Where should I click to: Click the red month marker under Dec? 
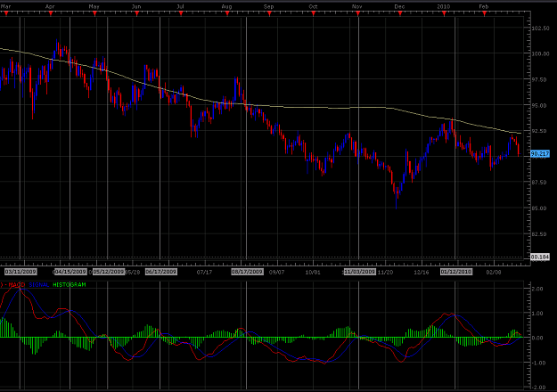pyautogui.click(x=400, y=13)
